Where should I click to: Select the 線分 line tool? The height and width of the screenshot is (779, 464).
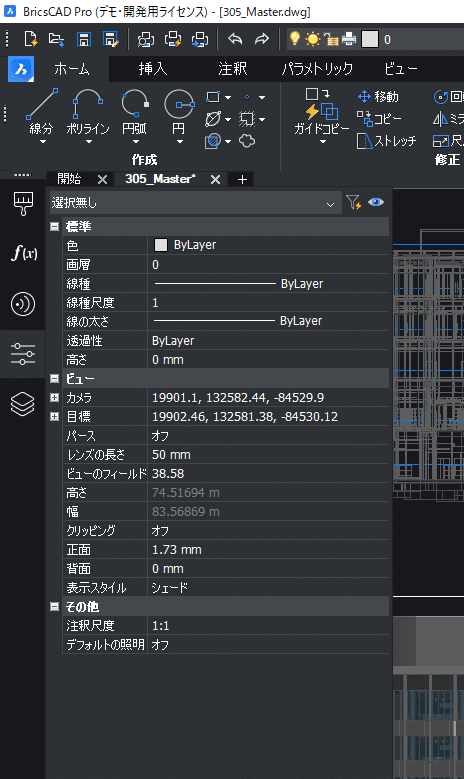41,111
